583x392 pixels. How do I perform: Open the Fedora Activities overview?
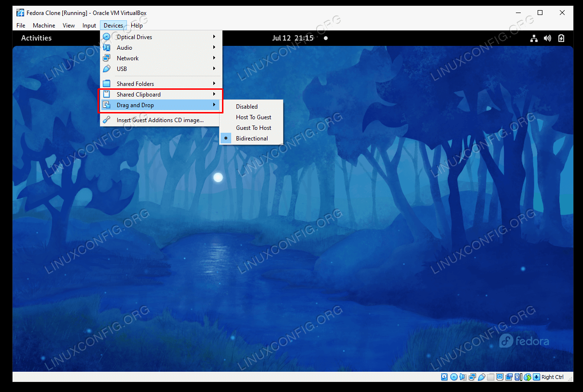[36, 38]
